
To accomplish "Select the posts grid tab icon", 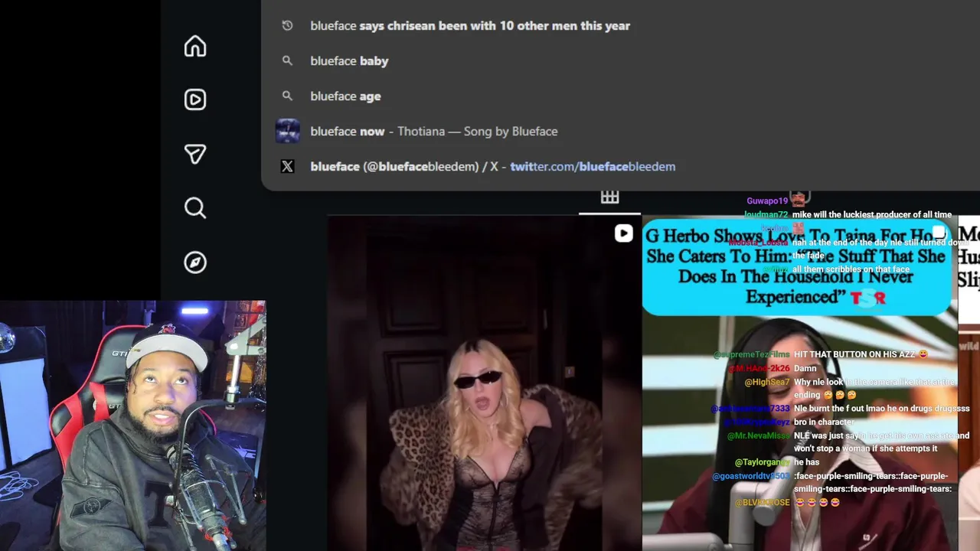I will pos(609,197).
